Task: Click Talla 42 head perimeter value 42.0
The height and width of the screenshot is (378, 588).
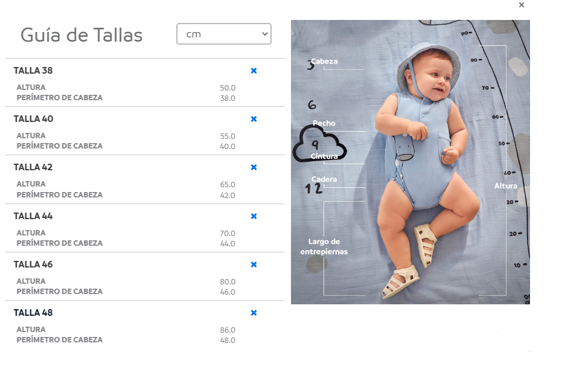Action: coord(228,196)
